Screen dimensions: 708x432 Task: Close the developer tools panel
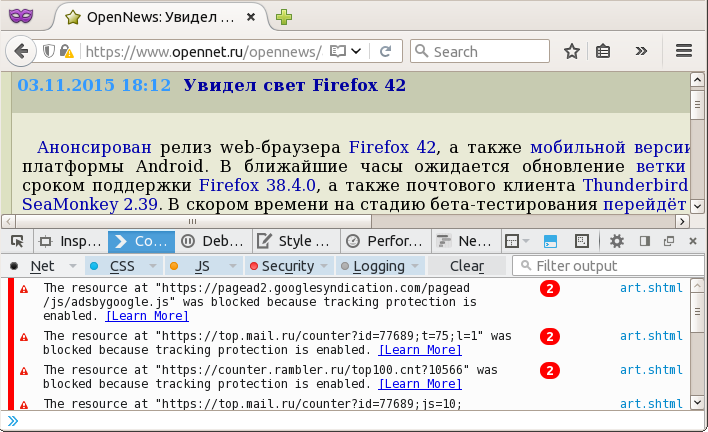[693, 241]
